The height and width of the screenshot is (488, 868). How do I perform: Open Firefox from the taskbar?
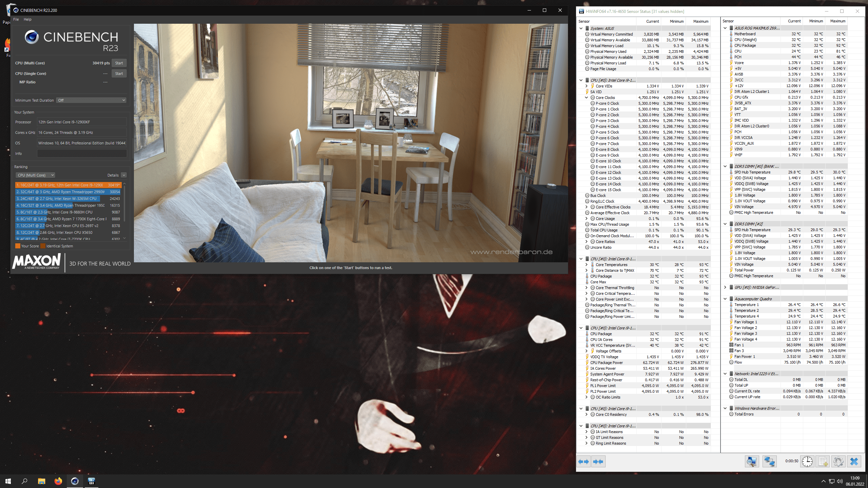tap(58, 481)
